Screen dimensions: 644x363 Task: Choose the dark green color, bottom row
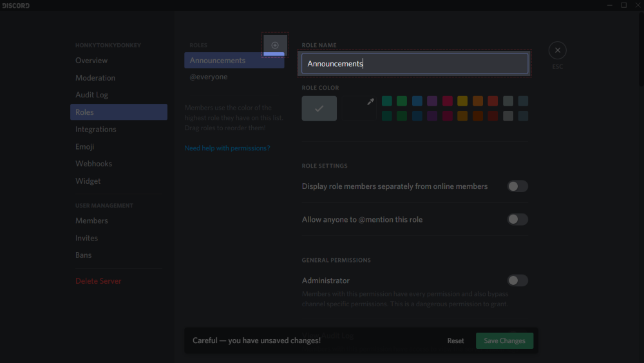402,116
